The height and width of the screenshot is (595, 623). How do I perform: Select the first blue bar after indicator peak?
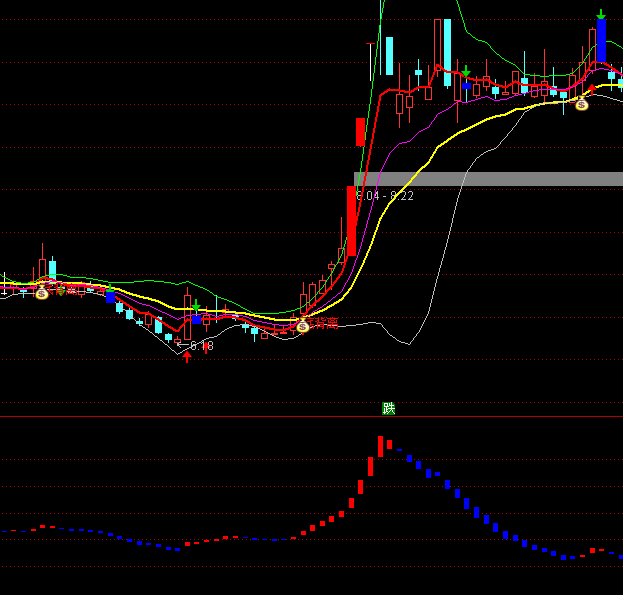pos(389,443)
